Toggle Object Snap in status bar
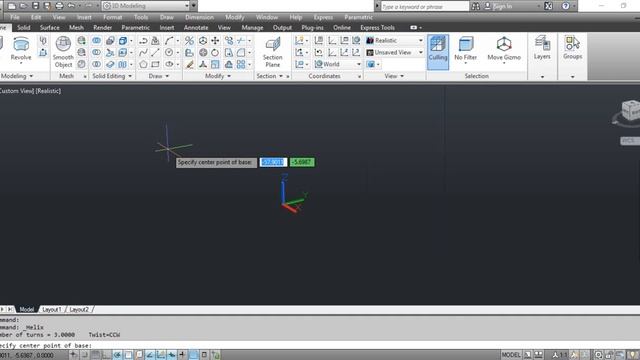The image size is (640, 360). pos(128,355)
